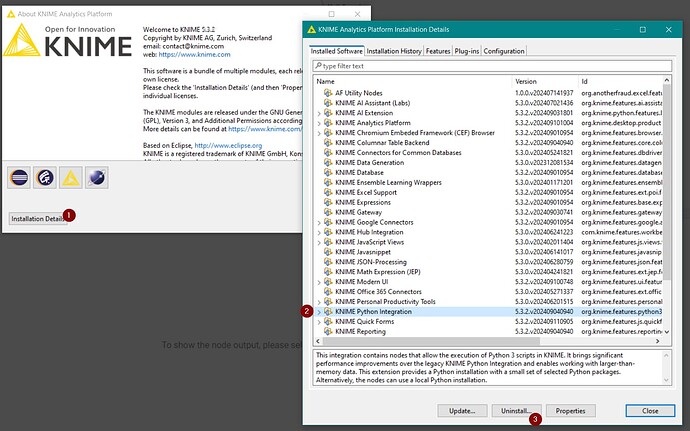Open the http://www.eclipse.org link
The height and width of the screenshot is (431, 690).
[x=228, y=145]
